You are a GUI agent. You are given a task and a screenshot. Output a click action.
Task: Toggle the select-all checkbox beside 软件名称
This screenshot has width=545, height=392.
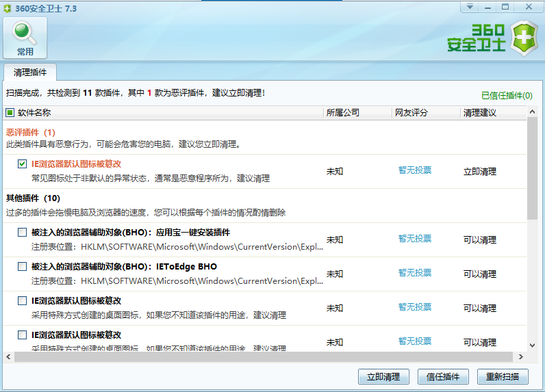point(10,113)
